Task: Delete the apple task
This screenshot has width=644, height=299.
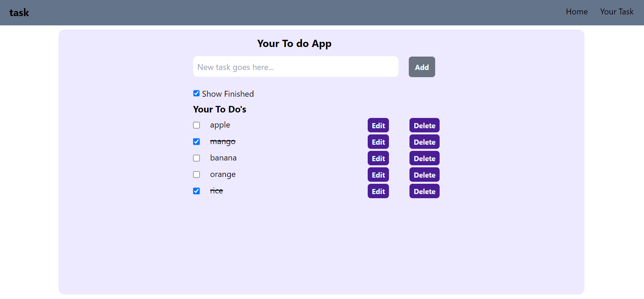Action: pos(424,125)
